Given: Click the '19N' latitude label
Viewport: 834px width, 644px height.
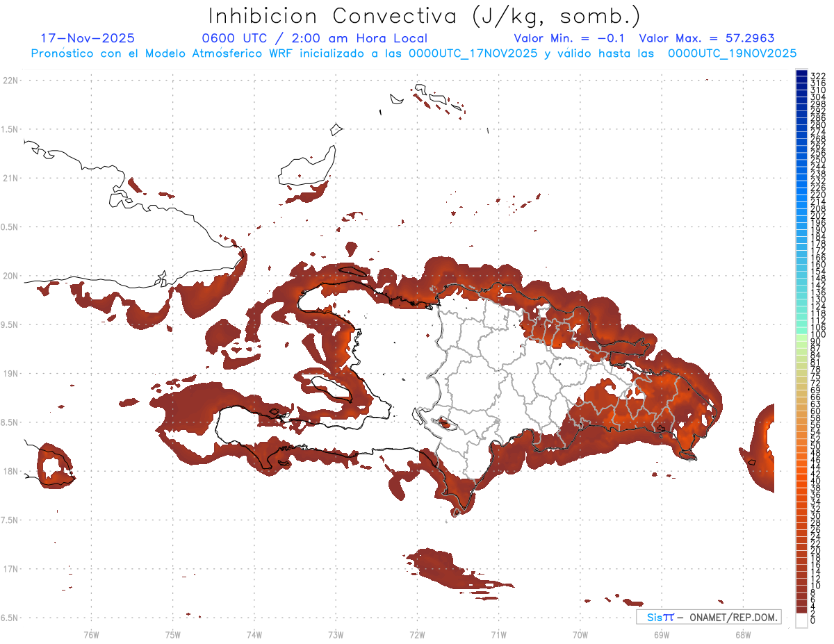Looking at the screenshot, I should [x=10, y=374].
